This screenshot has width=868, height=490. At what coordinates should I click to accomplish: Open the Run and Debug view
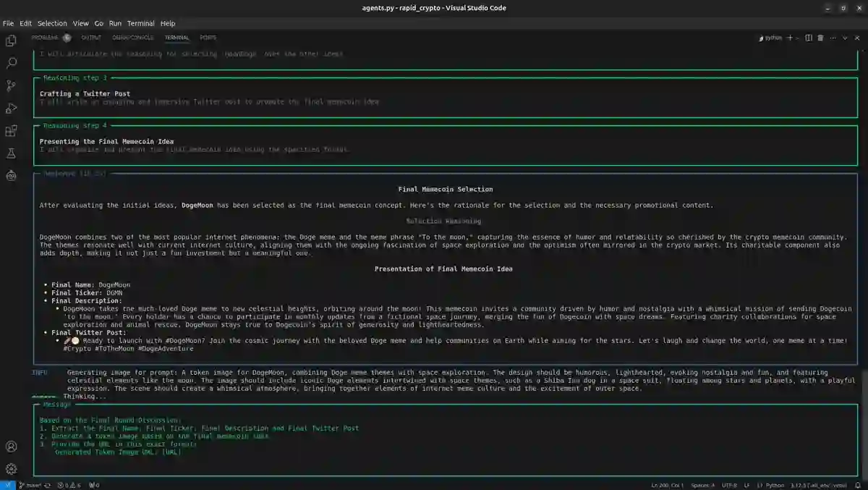click(x=11, y=108)
